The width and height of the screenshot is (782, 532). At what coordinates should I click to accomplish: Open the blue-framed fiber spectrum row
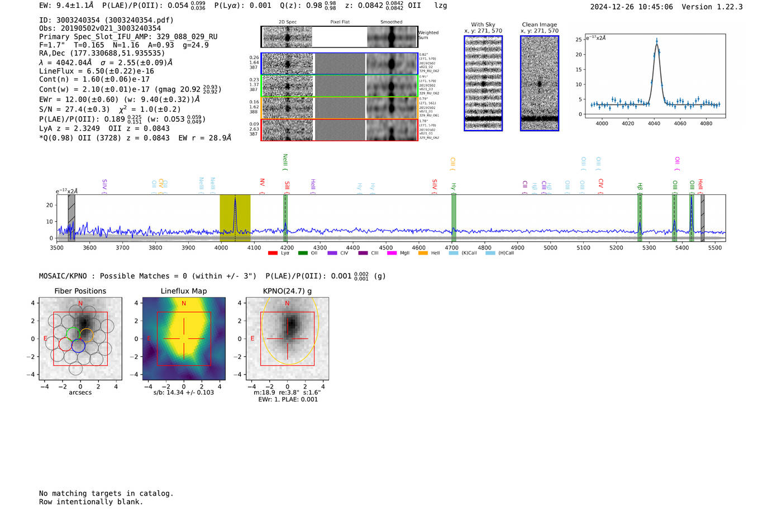pos(339,64)
